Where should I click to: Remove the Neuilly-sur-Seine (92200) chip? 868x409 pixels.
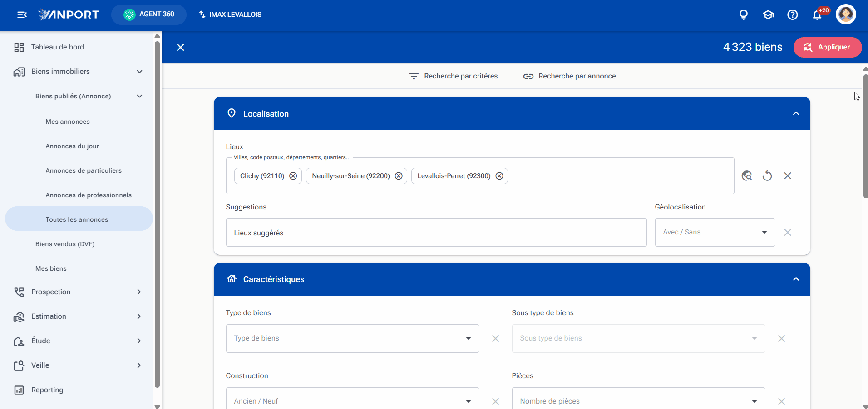[399, 176]
